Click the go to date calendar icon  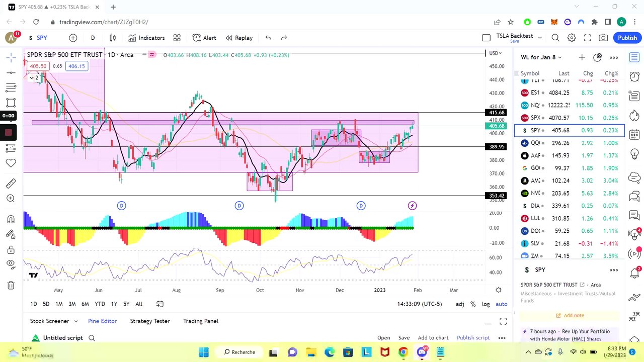tap(160, 304)
